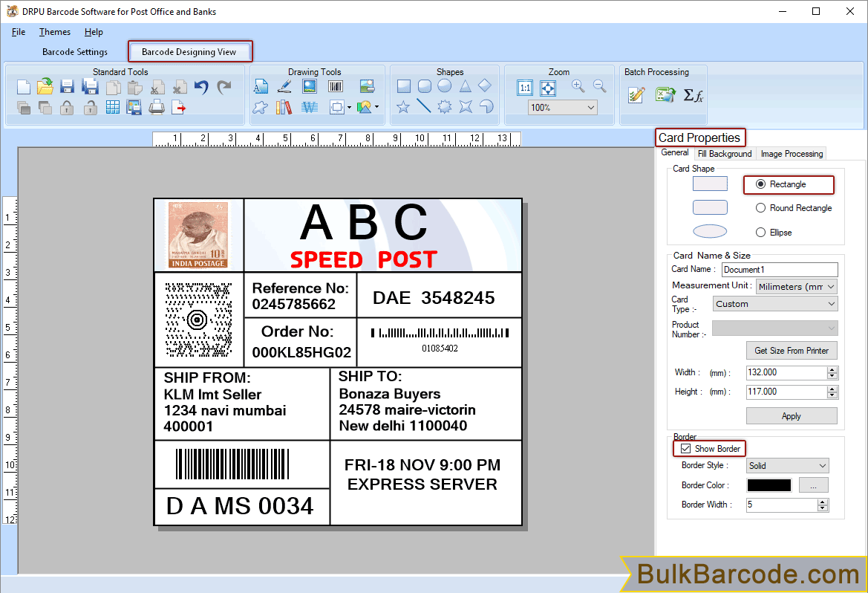Open the File menu

click(19, 32)
